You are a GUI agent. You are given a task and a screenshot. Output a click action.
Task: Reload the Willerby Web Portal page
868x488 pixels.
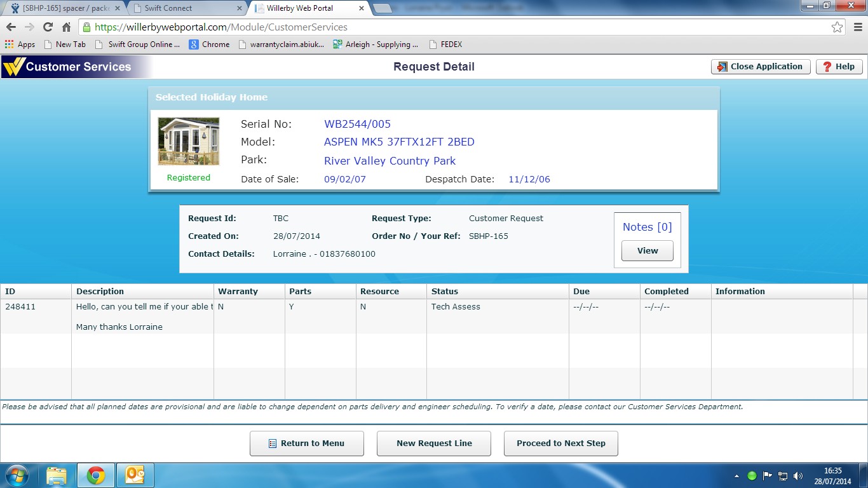coord(48,27)
